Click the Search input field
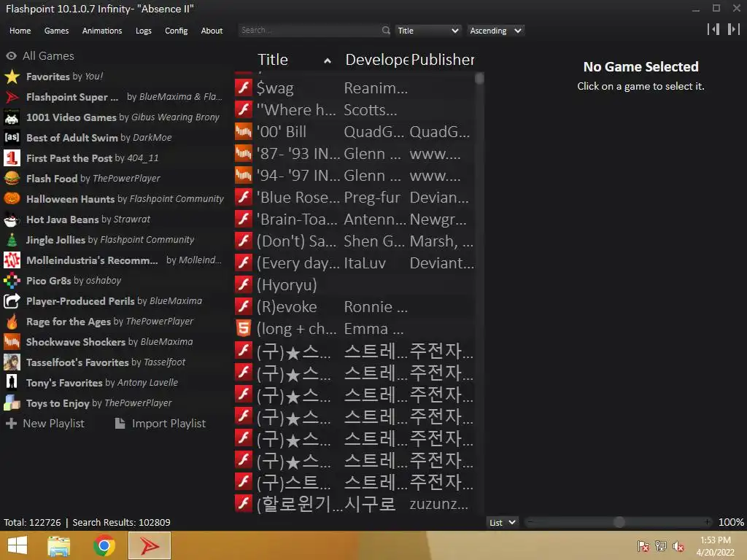This screenshot has height=560, width=747. click(309, 31)
